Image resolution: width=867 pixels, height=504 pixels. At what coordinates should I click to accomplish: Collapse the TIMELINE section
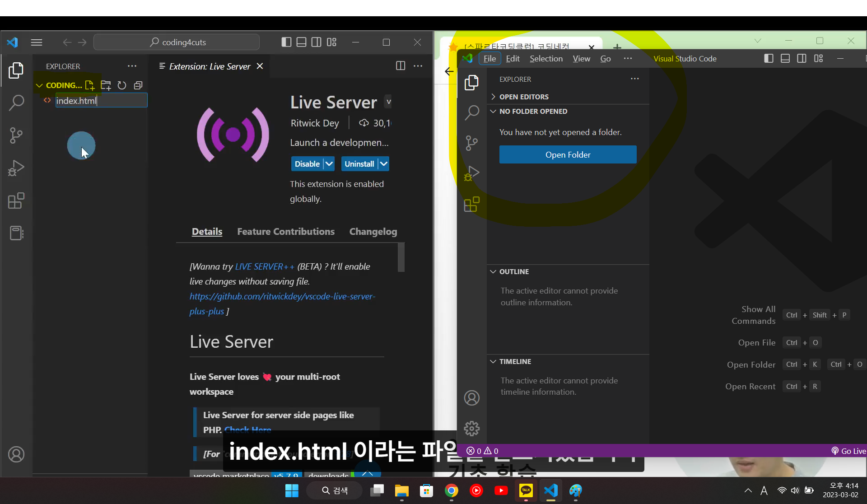pos(493,361)
